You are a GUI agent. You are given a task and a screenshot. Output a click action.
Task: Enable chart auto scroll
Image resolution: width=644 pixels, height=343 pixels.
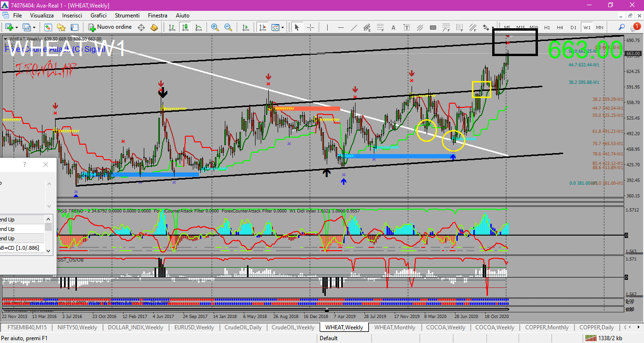[x=246, y=27]
